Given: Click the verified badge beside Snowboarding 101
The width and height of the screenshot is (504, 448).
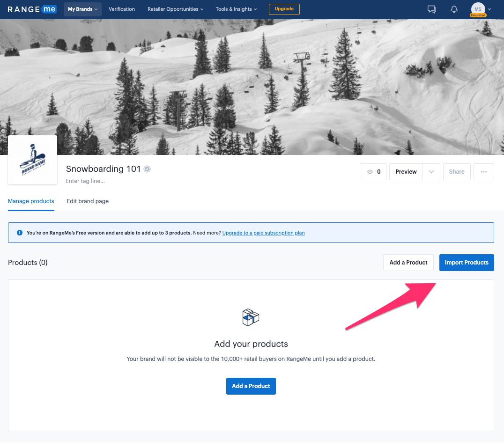Looking at the screenshot, I should (148, 169).
